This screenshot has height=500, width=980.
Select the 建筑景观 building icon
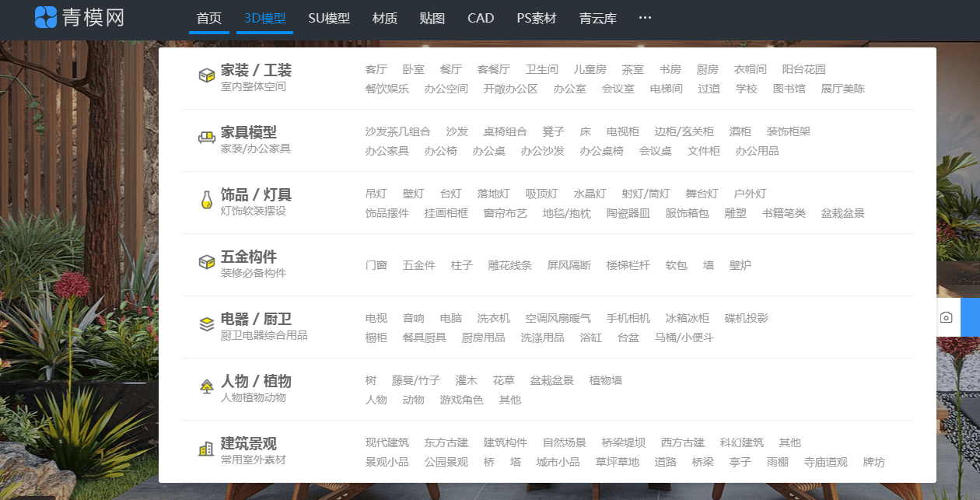205,447
